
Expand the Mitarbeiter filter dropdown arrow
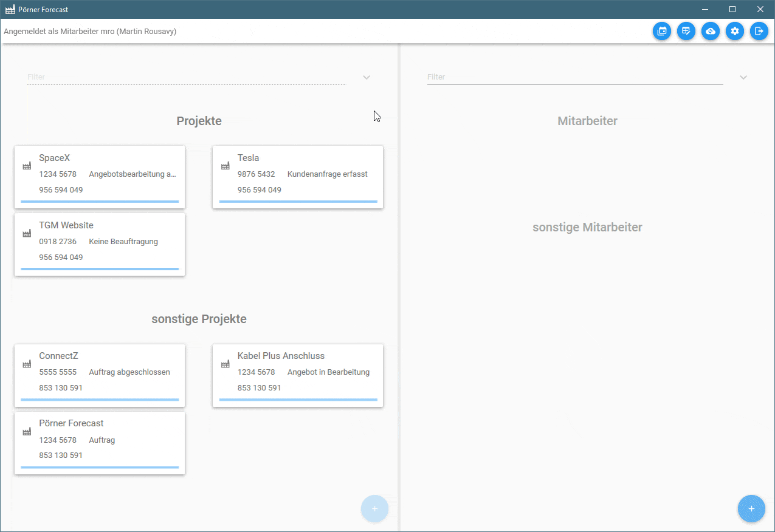point(743,78)
